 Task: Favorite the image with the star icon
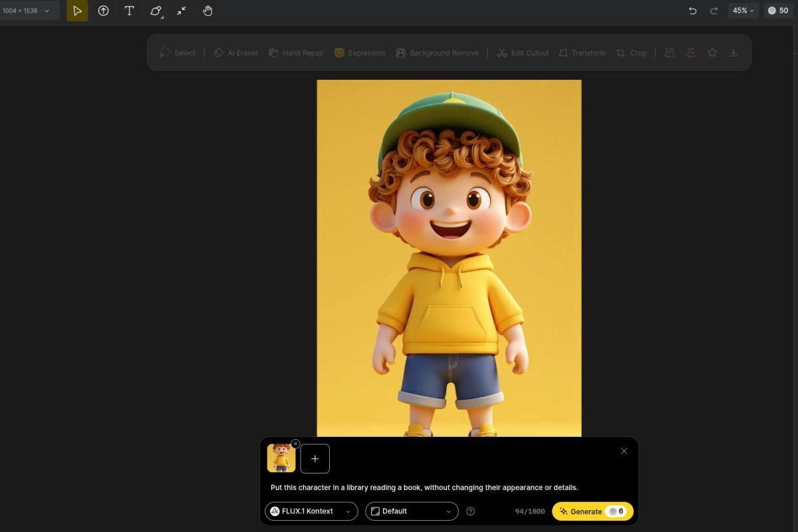[x=712, y=52]
